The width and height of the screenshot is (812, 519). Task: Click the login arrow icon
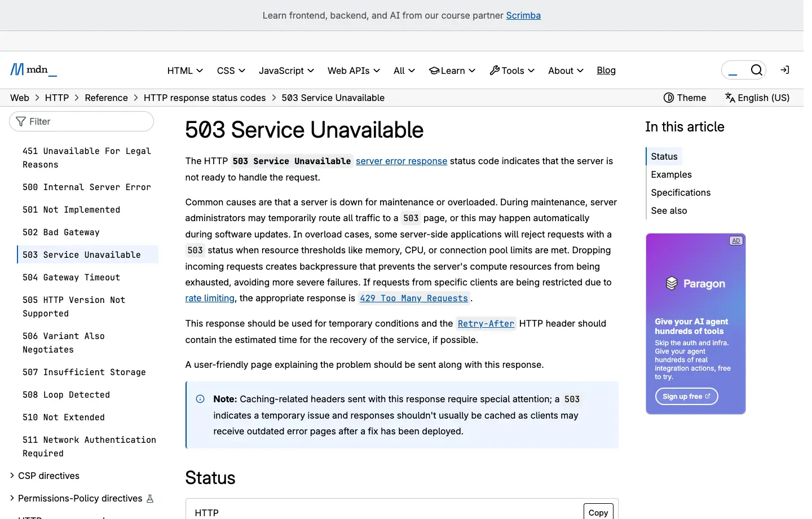coord(784,70)
